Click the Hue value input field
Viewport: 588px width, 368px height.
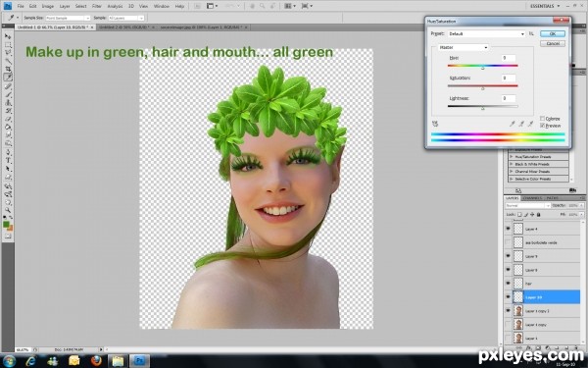tap(509, 58)
